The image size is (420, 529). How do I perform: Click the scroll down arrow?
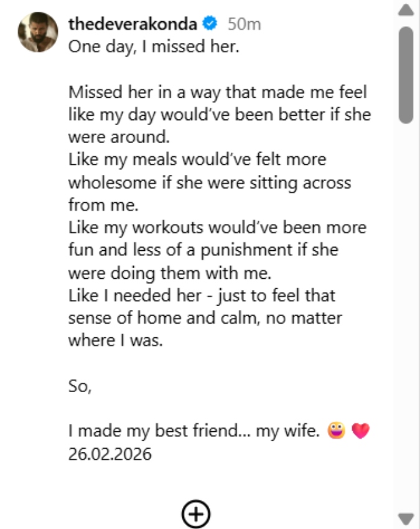tap(406, 518)
